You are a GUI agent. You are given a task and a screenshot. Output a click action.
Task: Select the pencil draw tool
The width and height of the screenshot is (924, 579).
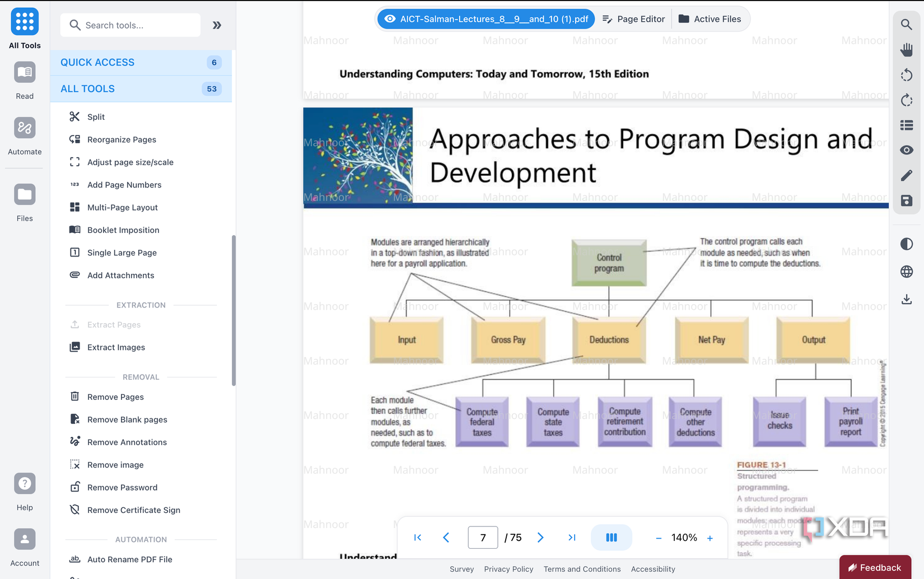[x=906, y=176]
